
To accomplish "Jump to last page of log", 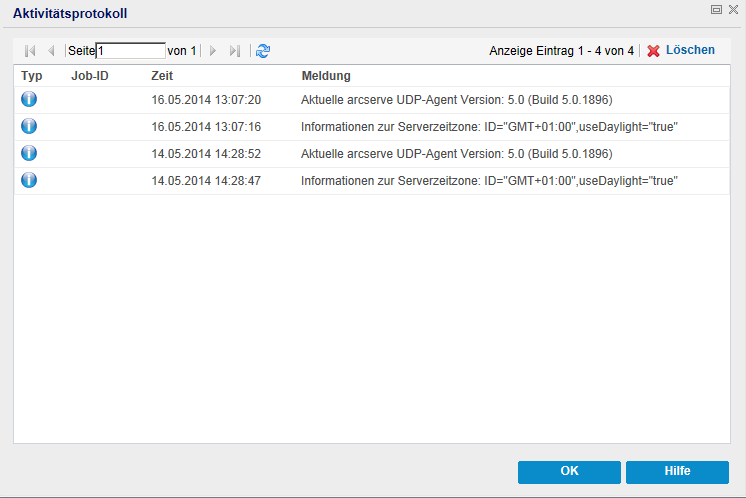I will click(234, 51).
